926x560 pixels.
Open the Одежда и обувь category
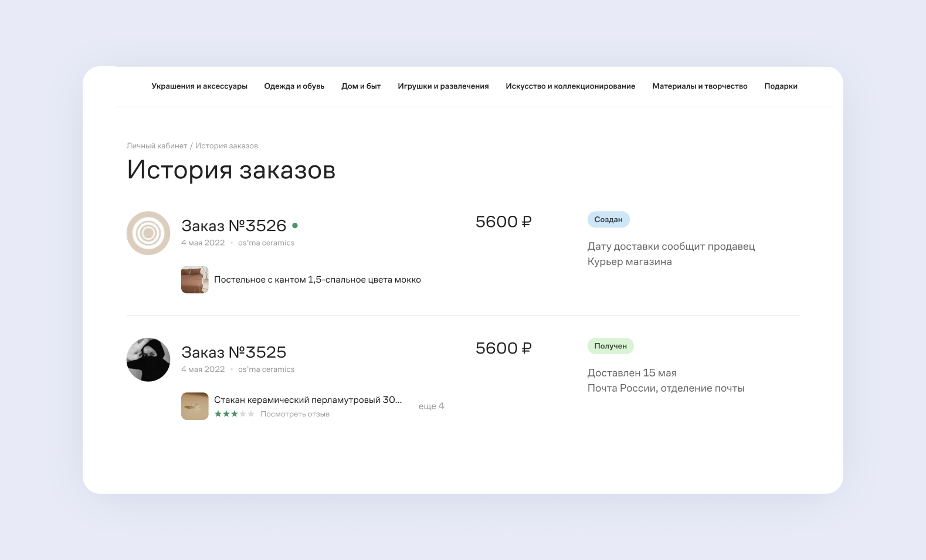[294, 86]
